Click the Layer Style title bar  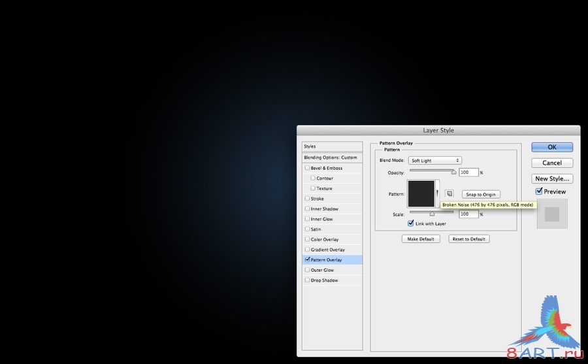(x=438, y=130)
